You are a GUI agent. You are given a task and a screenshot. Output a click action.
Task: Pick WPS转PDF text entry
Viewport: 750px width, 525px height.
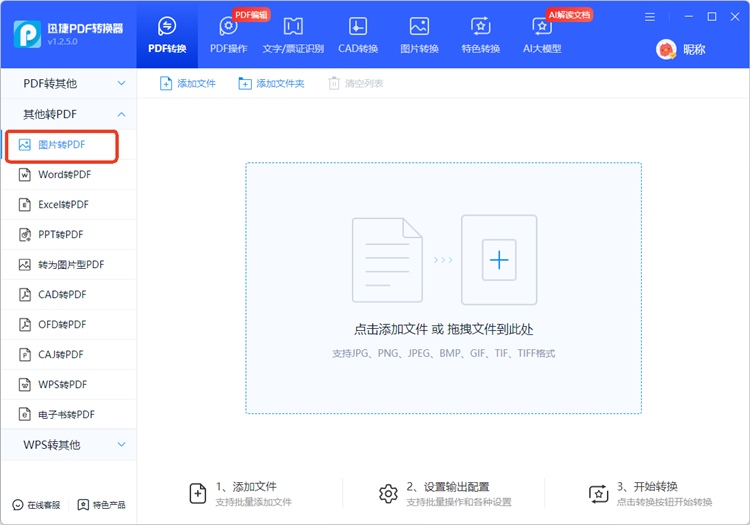point(63,384)
